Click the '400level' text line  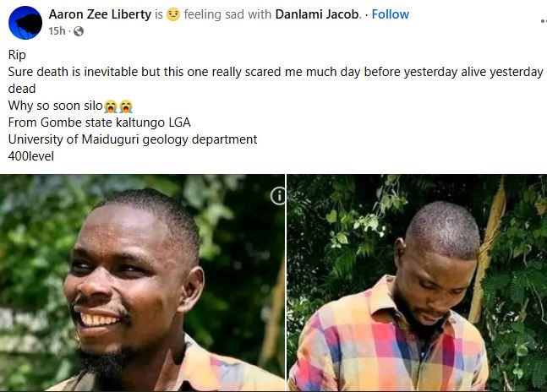pyautogui.click(x=31, y=156)
